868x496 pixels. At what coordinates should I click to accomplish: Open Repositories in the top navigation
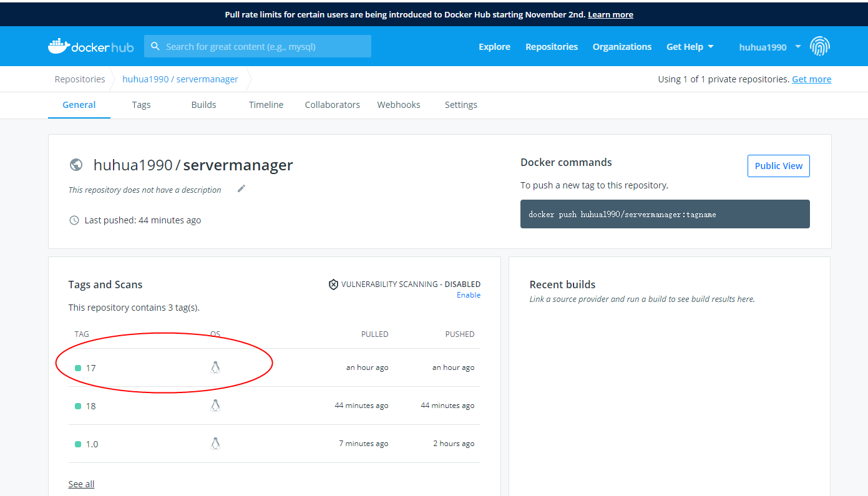[x=552, y=47]
